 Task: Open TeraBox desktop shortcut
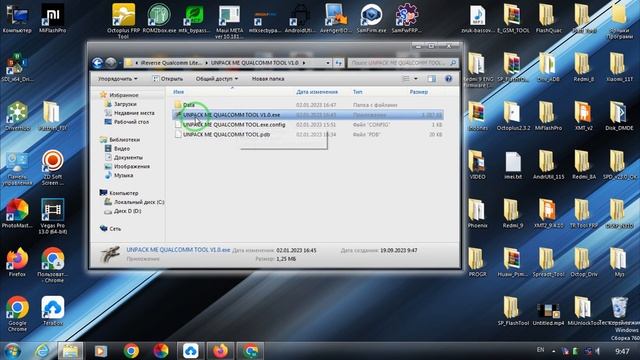click(x=53, y=311)
